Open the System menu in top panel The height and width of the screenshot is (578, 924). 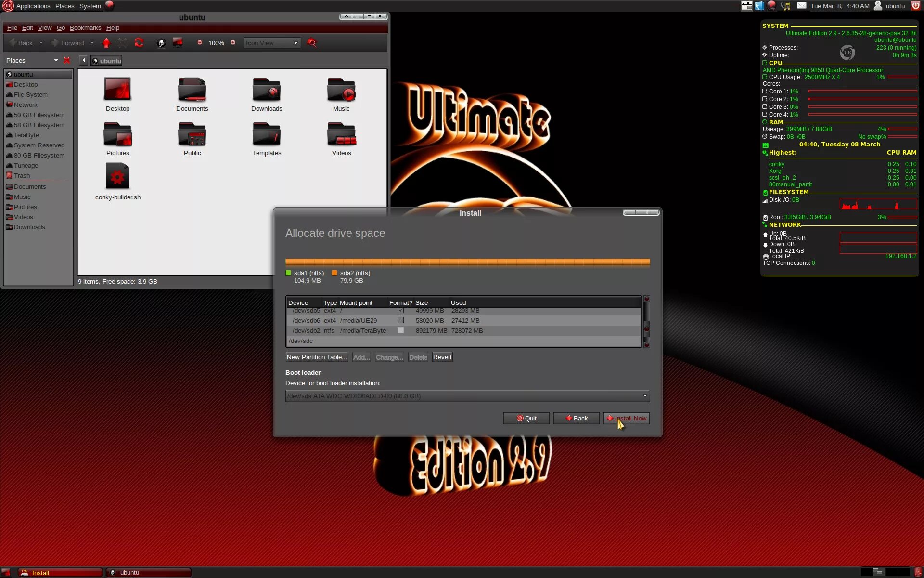coord(90,6)
